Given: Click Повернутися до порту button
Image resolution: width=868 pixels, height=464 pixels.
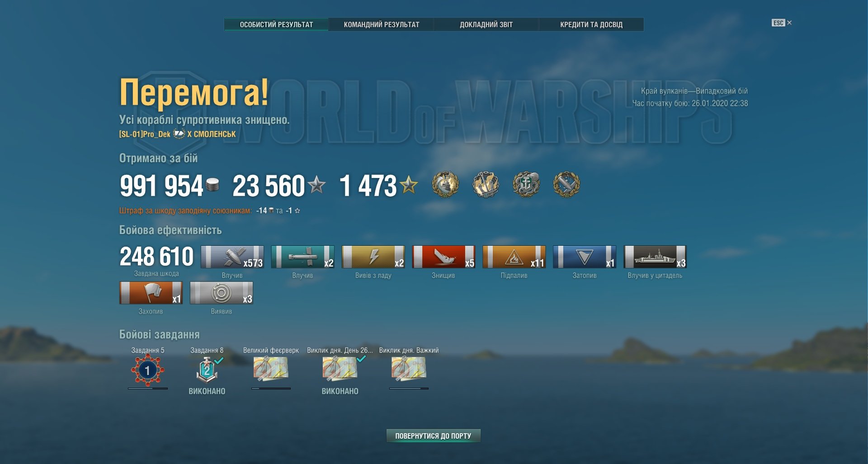Looking at the screenshot, I should point(433,436).
